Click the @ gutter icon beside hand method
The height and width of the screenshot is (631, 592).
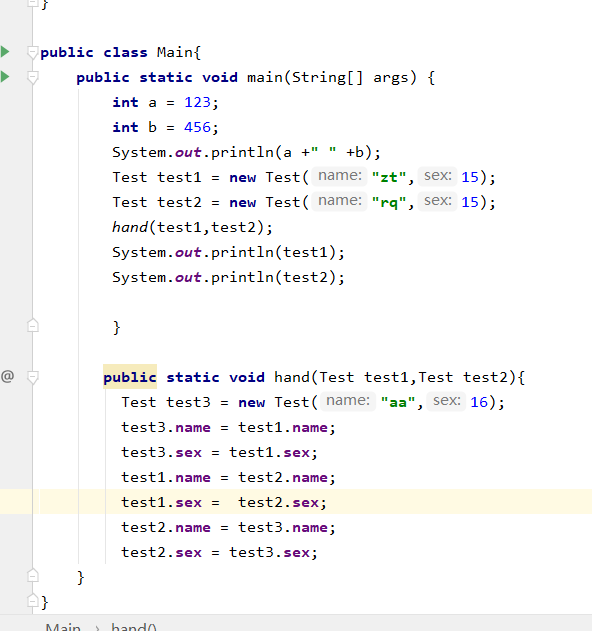7,377
